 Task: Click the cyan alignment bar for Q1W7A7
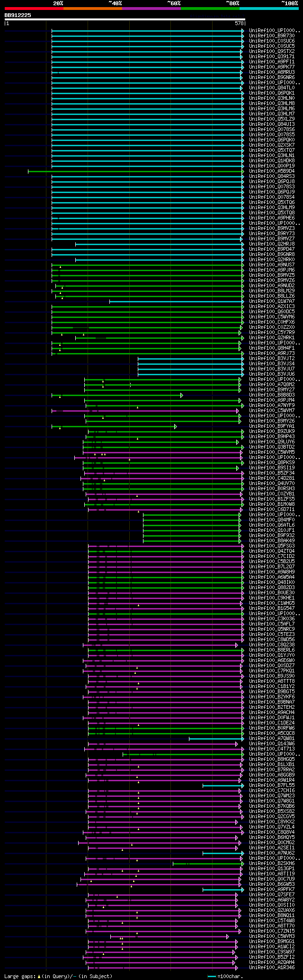click(177, 301)
